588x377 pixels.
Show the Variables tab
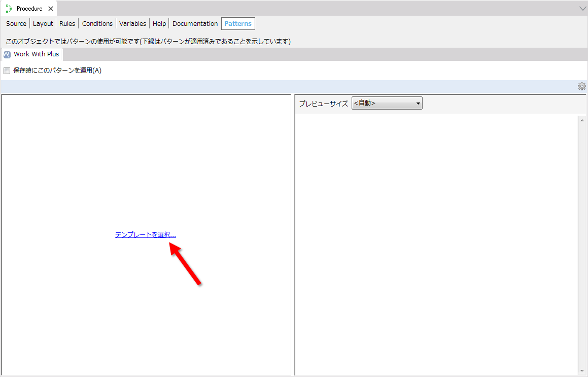(132, 24)
